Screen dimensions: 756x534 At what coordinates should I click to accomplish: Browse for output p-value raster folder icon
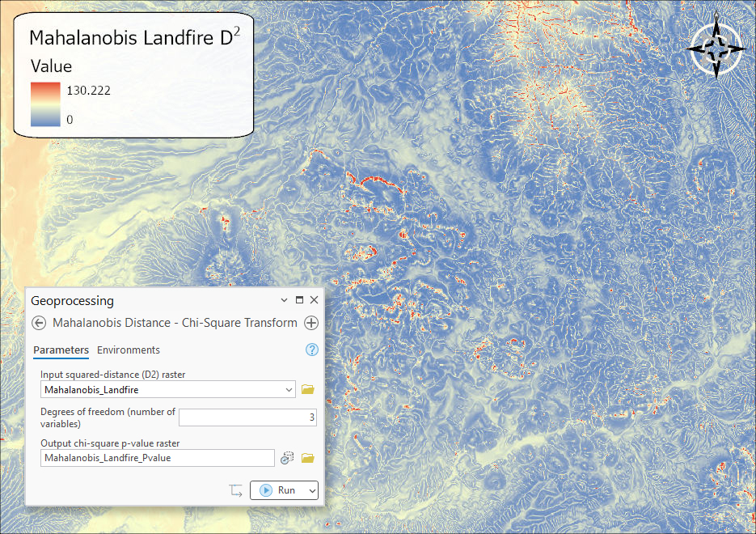pos(307,458)
